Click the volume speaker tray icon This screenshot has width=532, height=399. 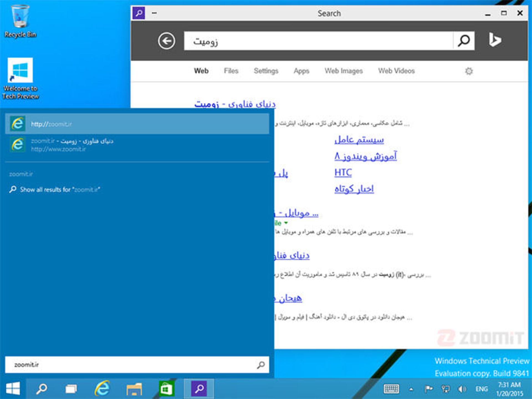coord(462,389)
